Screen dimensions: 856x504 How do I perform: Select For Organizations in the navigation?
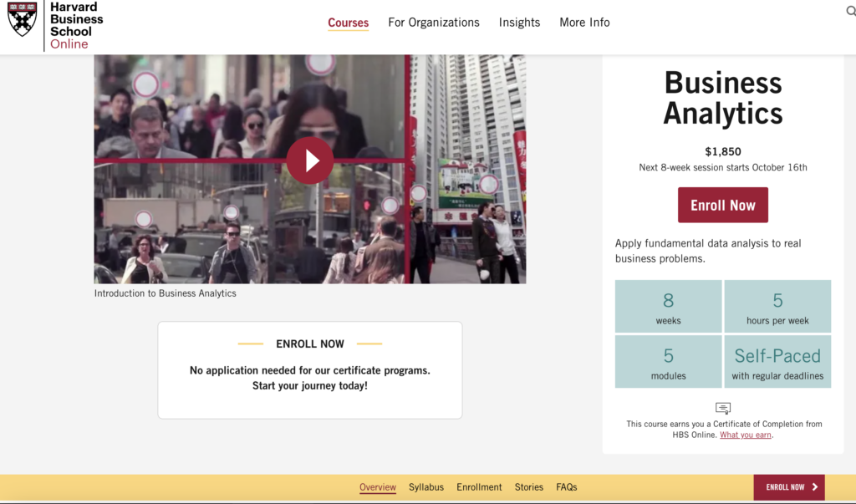[433, 23]
